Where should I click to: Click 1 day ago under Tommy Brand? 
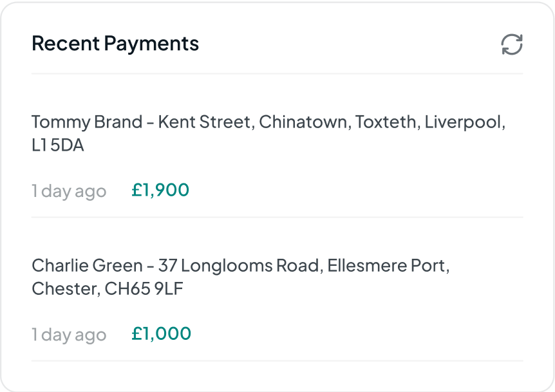pyautogui.click(x=69, y=191)
